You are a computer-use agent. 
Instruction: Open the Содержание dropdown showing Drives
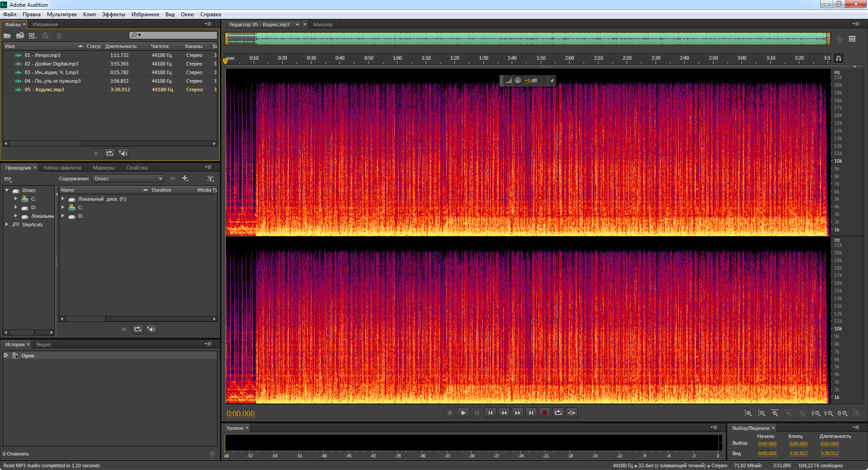click(128, 179)
